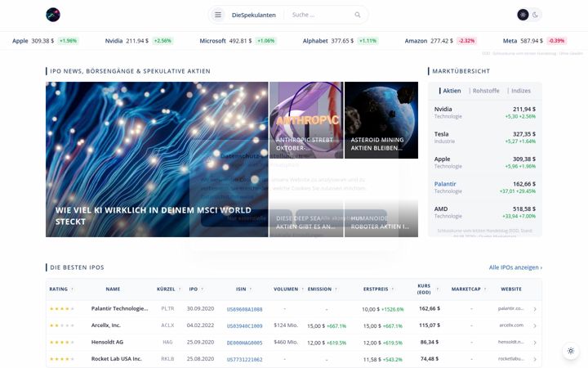Image resolution: width=588 pixels, height=368 pixels.
Task: Visit arcellx.com website link
Action: coord(511,325)
